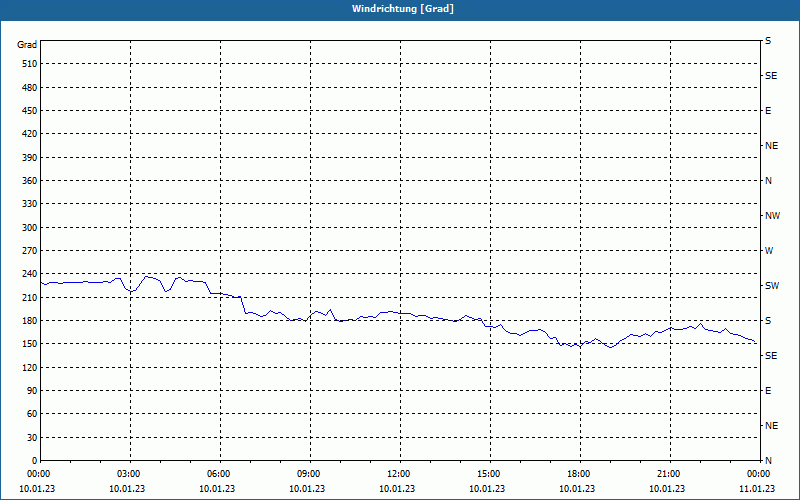The height and width of the screenshot is (500, 800).
Task: Select the NW compass direction label
Action: 772,216
